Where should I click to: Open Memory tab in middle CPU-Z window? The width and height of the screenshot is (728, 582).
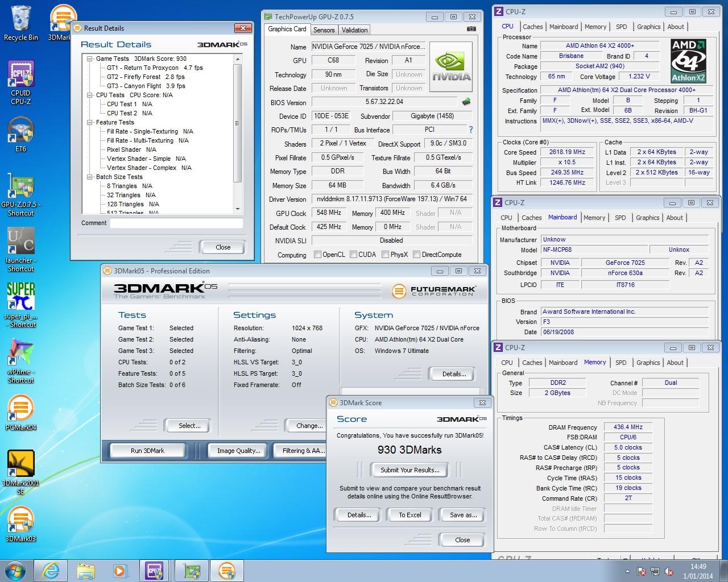tap(594, 218)
